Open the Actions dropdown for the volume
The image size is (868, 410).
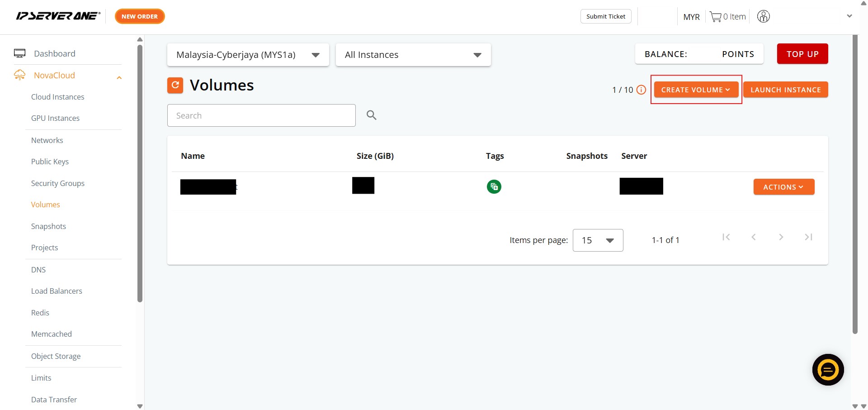[x=783, y=187]
